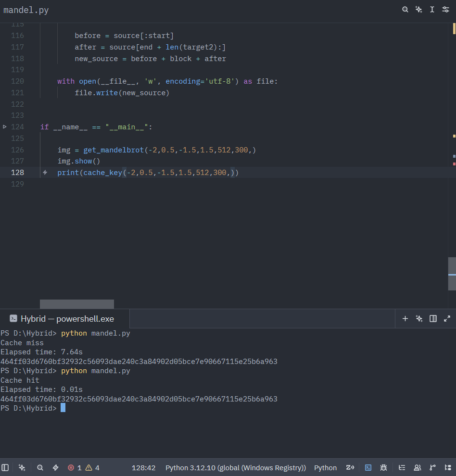The image size is (456, 476).
Task: Click '__main__' string on line 124
Action: (127, 127)
